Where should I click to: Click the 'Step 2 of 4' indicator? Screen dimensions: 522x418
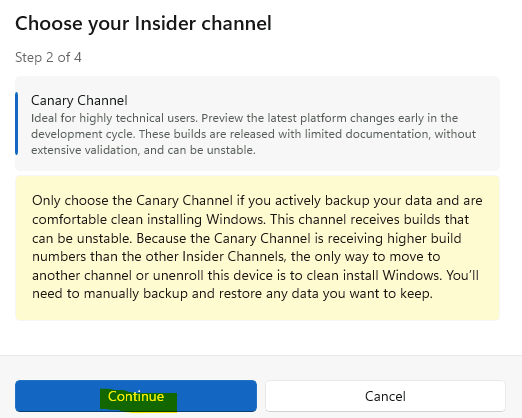[48, 57]
